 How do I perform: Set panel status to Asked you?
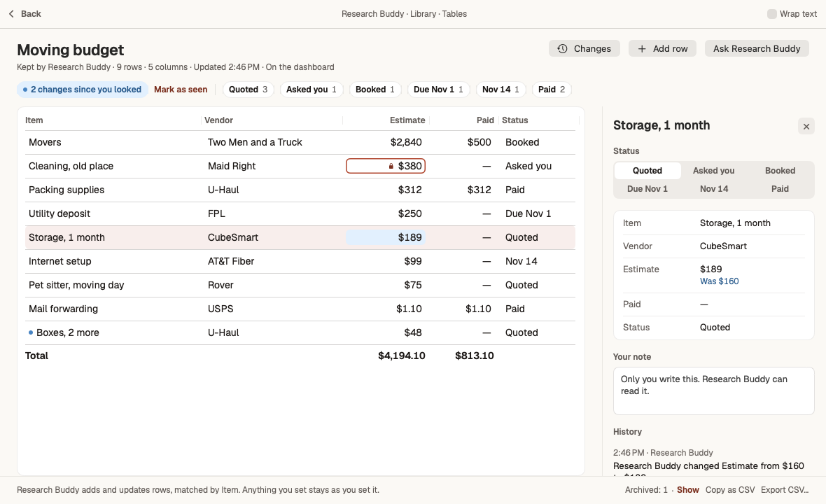click(714, 171)
